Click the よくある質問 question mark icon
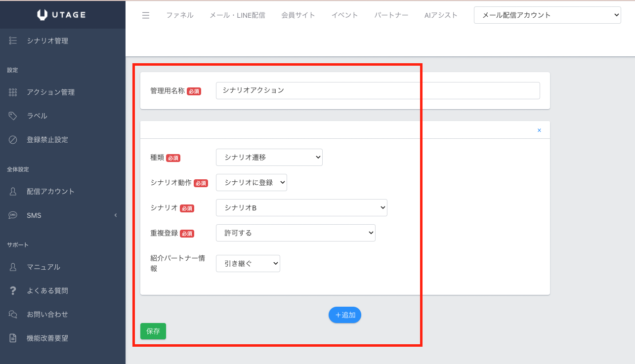The width and height of the screenshot is (635, 364). pos(13,291)
